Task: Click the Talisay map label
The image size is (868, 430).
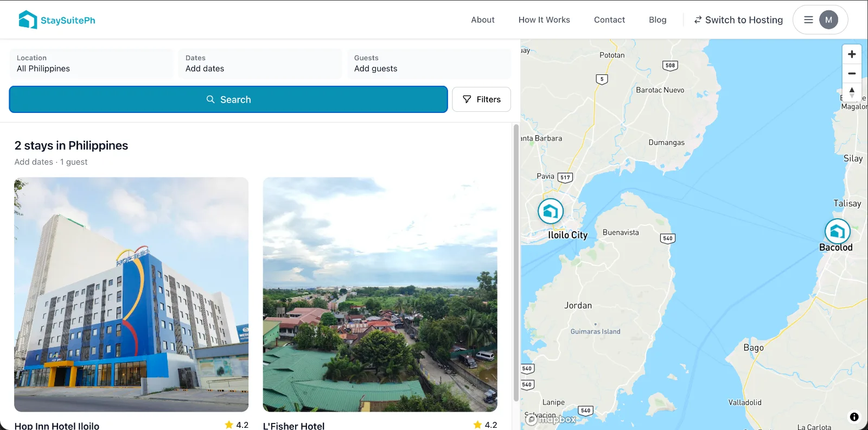Action: click(x=847, y=204)
